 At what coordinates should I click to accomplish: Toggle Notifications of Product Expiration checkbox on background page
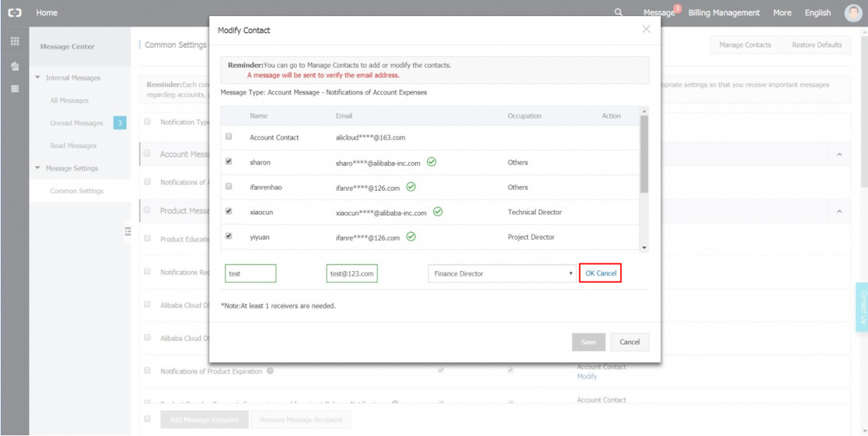click(x=147, y=370)
